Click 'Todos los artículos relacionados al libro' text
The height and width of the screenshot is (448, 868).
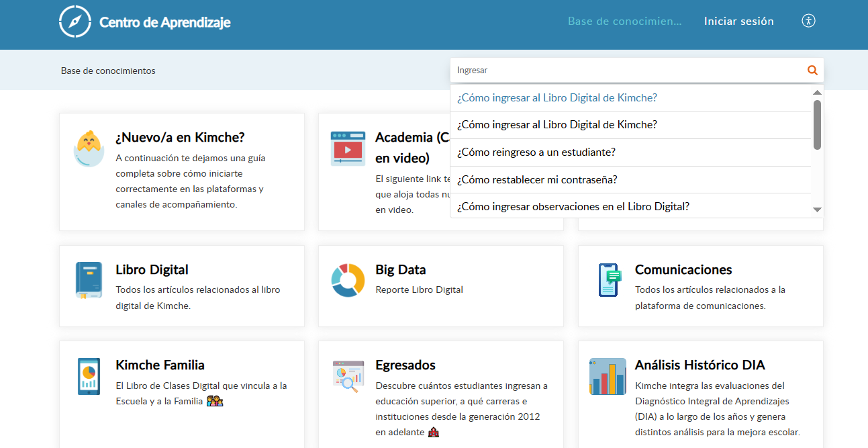click(198, 289)
